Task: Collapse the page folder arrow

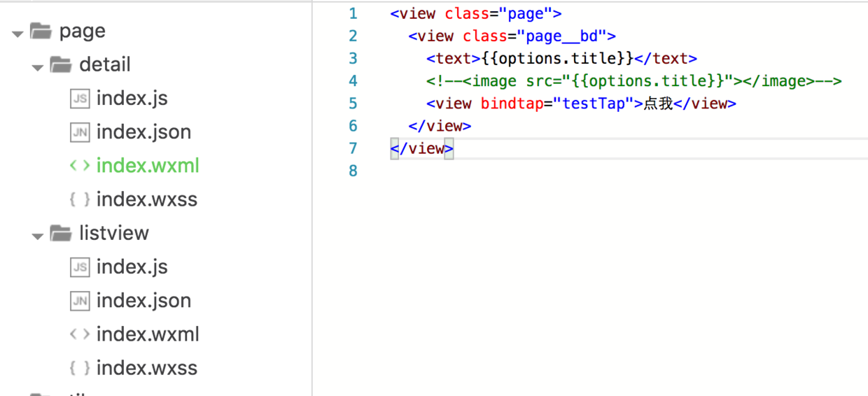Action: point(18,33)
